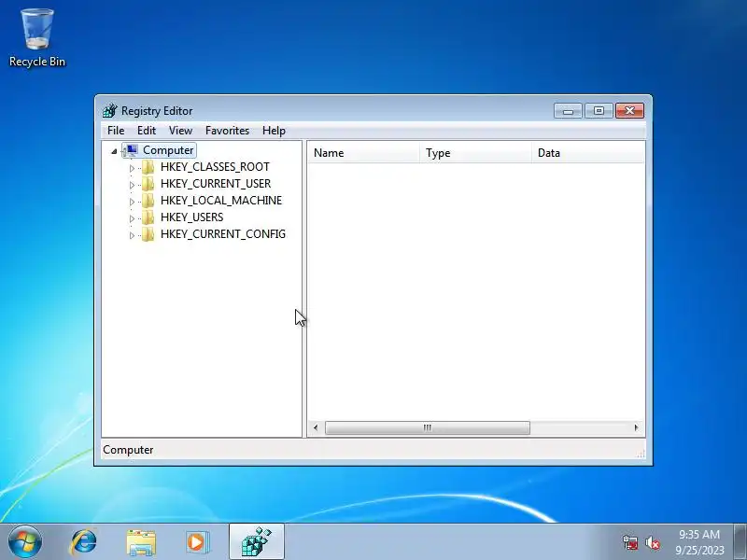Click the HKEY_CLASSES_ROOT folder icon
The width and height of the screenshot is (747, 560).
148,167
